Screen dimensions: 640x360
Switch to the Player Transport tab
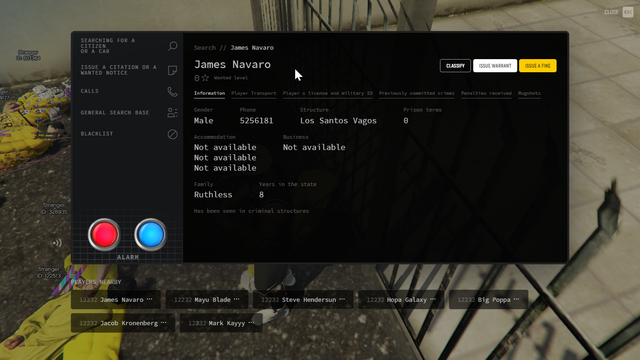click(253, 93)
